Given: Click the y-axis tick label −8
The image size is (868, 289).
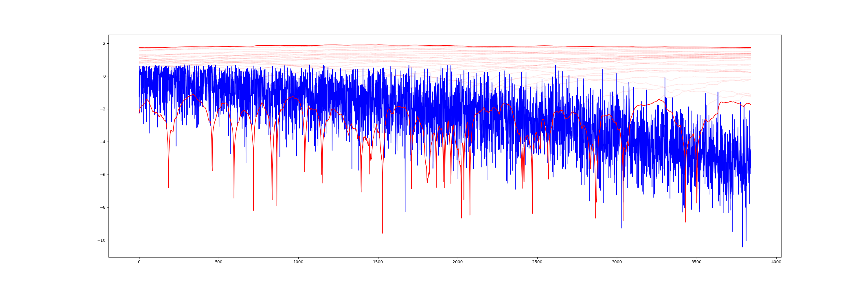Looking at the screenshot, I should (103, 208).
